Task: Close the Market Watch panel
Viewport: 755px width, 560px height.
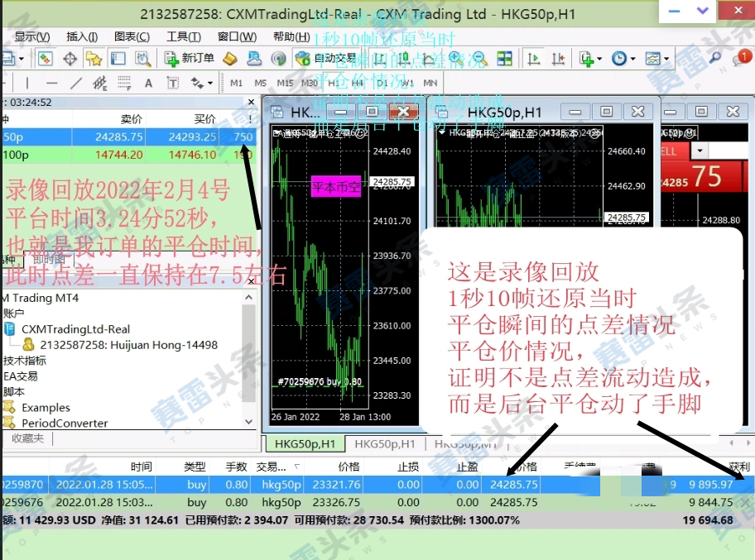Action: [x=251, y=102]
